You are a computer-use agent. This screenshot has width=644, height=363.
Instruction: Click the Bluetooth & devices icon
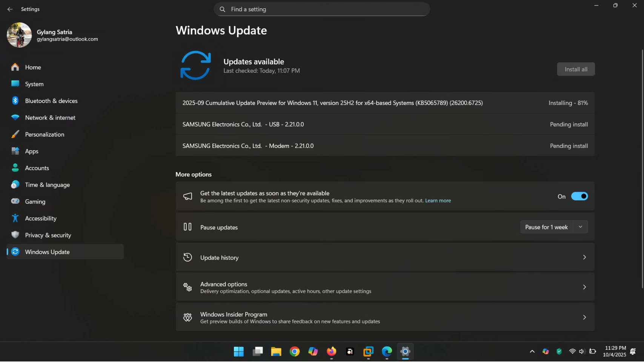pos(15,101)
